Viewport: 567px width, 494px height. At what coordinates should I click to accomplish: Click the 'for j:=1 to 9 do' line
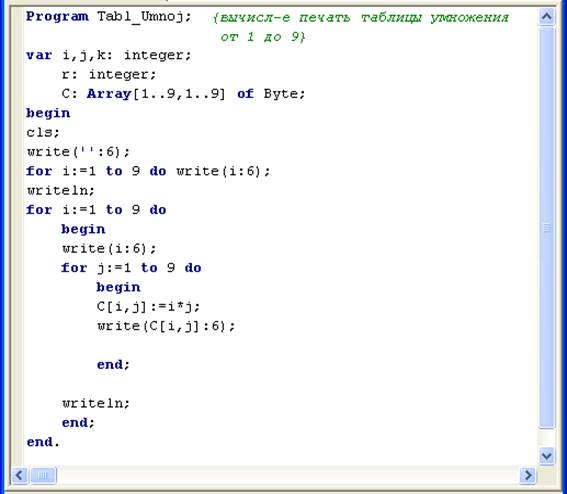(131, 268)
